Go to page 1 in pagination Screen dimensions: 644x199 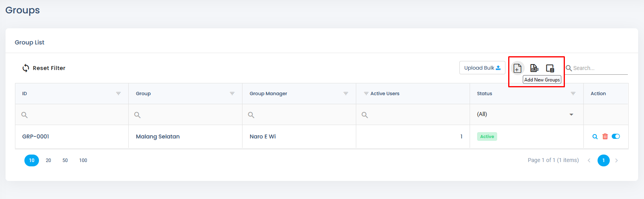pos(603,160)
